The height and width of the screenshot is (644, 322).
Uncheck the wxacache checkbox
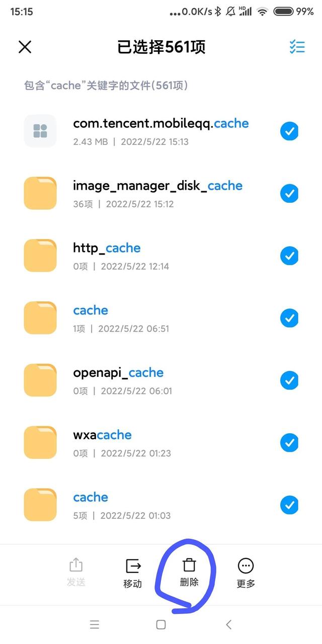[x=289, y=443]
